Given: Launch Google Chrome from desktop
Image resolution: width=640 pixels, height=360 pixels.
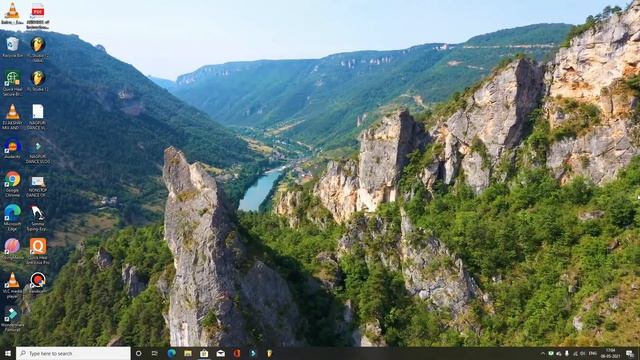Looking at the screenshot, I should 12,184.
